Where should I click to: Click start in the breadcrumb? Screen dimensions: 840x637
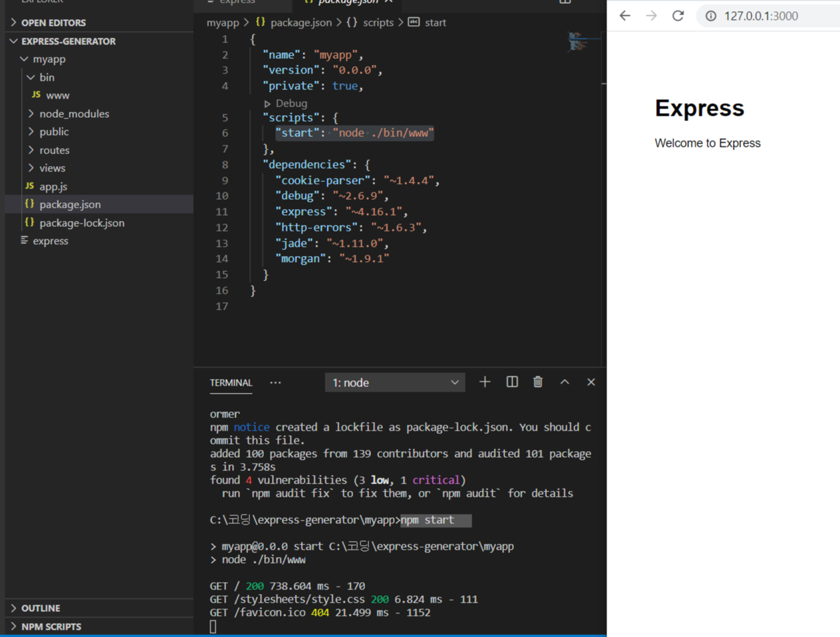pyautogui.click(x=435, y=22)
